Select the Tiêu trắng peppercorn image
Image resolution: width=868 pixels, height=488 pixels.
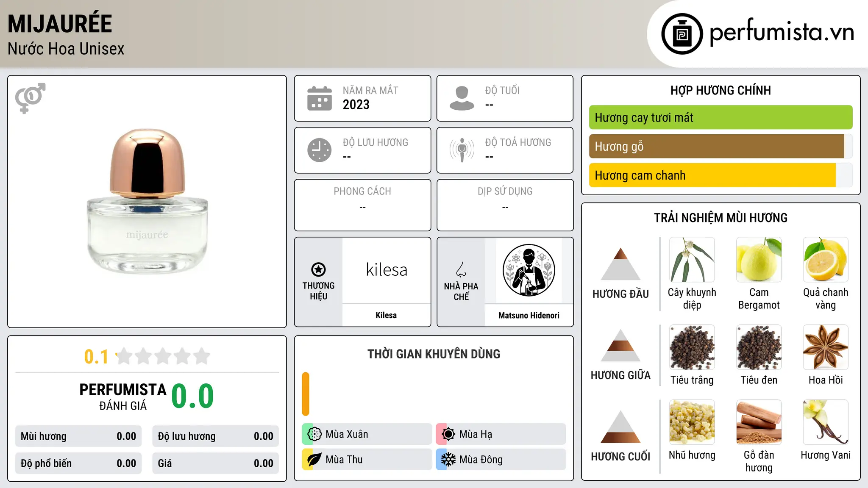coord(692,347)
